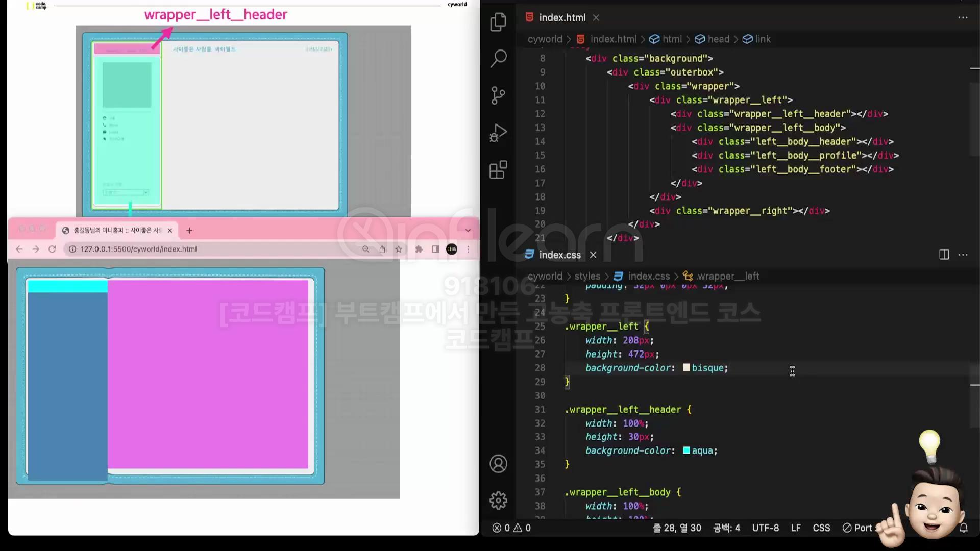
Task: Click the html breadcrumb item
Action: (x=666, y=39)
